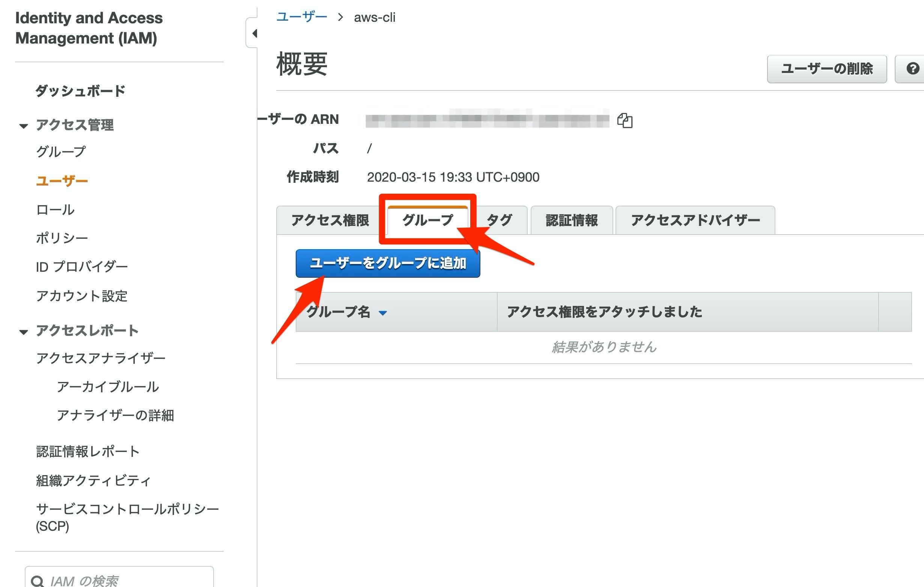Image resolution: width=924 pixels, height=587 pixels.
Task: Open グループ in the sidebar
Action: 61,152
